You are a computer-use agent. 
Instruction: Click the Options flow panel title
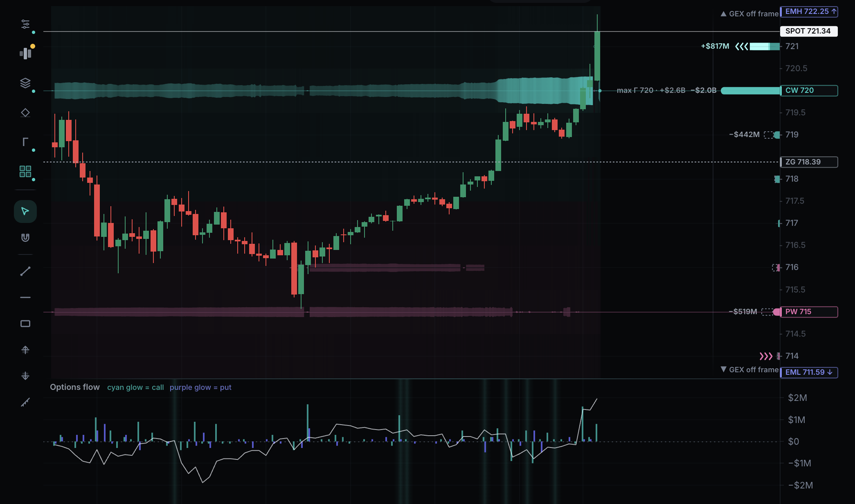75,387
